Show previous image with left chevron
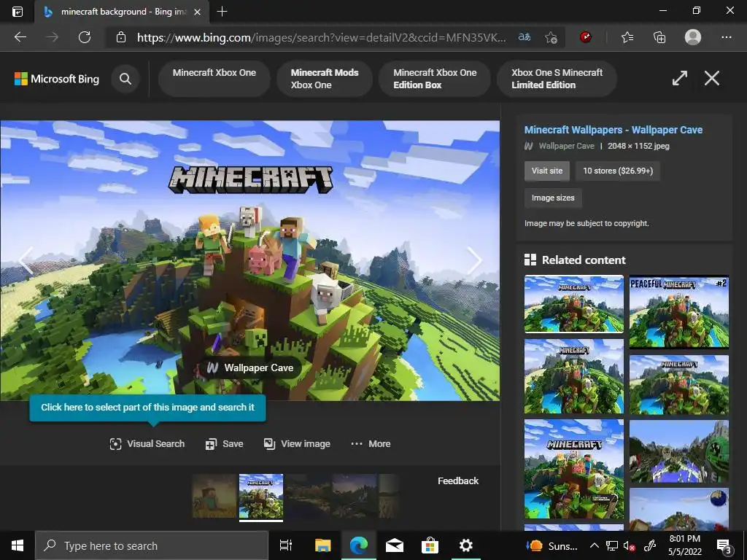This screenshot has width=747, height=560. tap(26, 260)
